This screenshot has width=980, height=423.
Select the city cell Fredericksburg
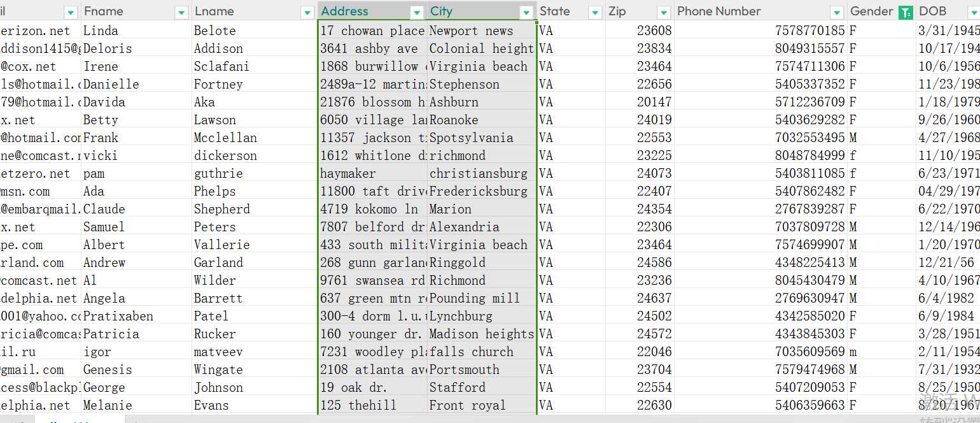pyautogui.click(x=482, y=191)
